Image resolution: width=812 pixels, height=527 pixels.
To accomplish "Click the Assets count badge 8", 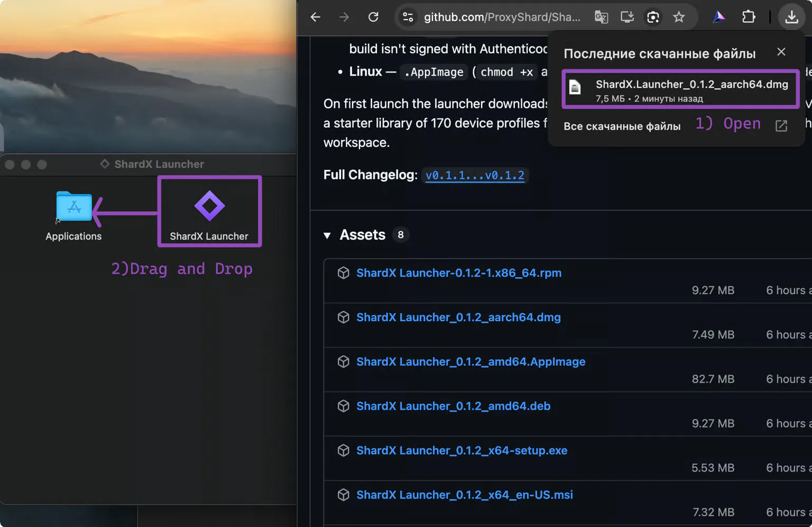I will coord(401,235).
